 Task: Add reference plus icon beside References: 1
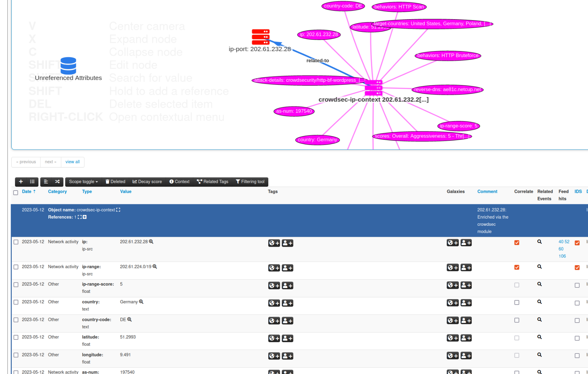(x=85, y=217)
